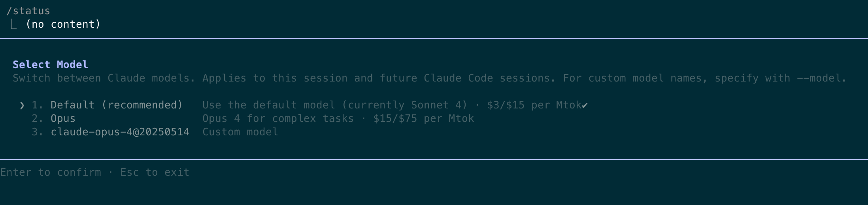Select Default (recommended) model option

pos(117,105)
